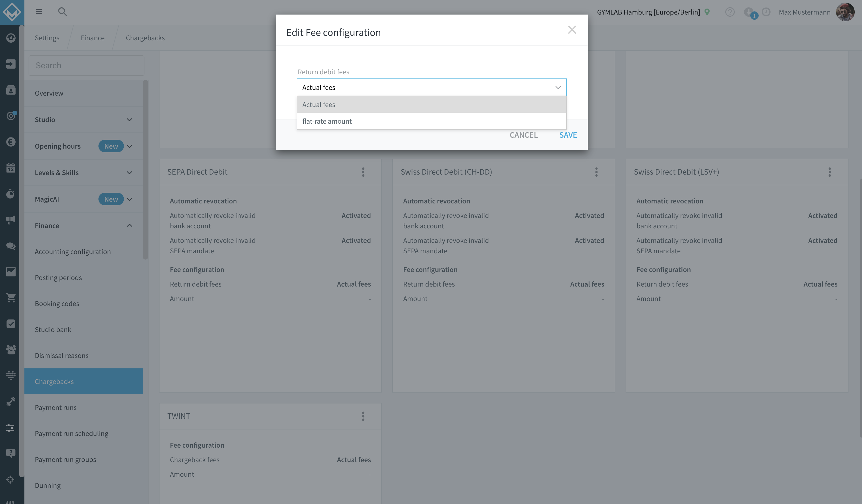Image resolution: width=862 pixels, height=504 pixels.
Task: Open Booking codes
Action: 83,303
